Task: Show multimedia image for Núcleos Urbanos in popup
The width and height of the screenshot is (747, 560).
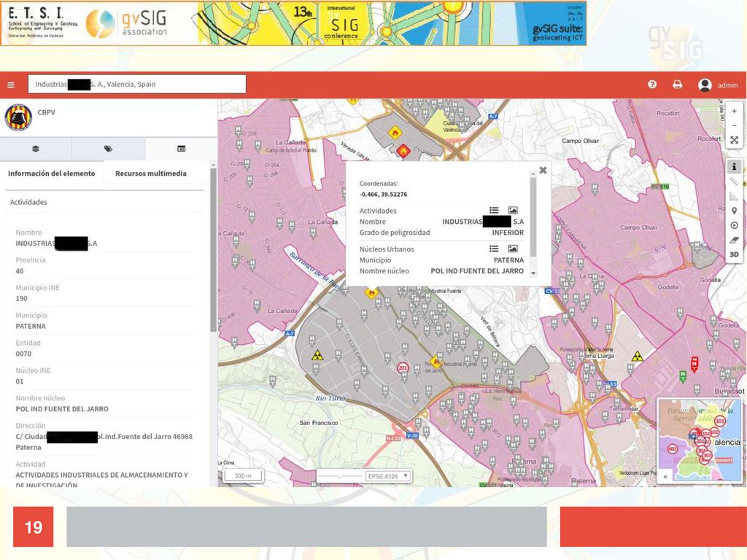Action: tap(513, 249)
